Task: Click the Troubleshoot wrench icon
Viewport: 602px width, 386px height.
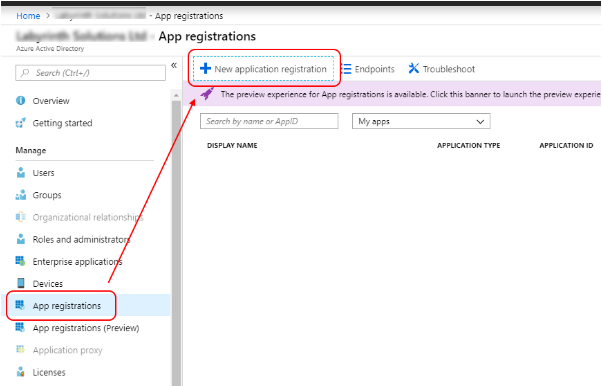Action: pyautogui.click(x=413, y=68)
